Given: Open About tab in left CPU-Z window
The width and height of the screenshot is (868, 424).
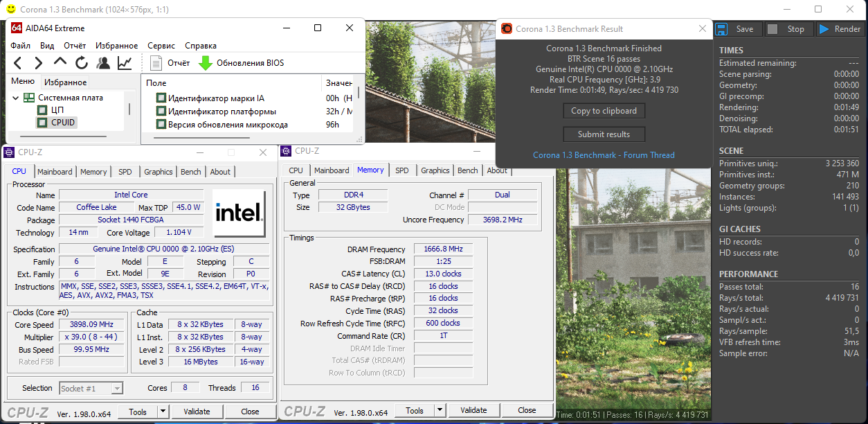Looking at the screenshot, I should [x=220, y=172].
